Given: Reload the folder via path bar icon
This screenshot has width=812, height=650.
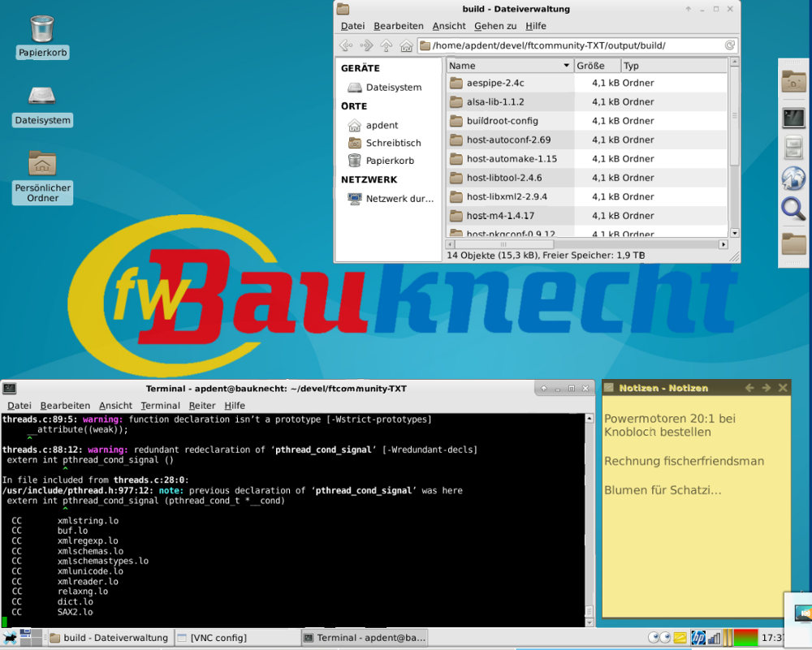Looking at the screenshot, I should point(730,45).
